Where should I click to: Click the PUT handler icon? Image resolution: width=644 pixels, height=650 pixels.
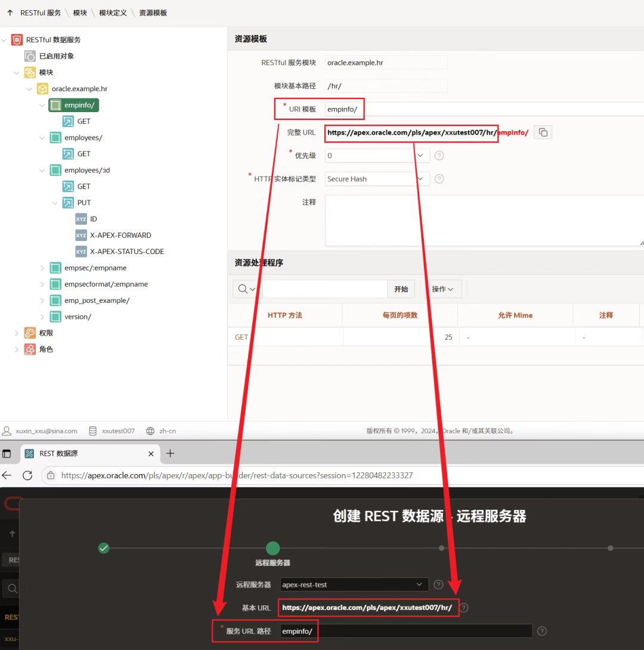[x=68, y=203]
